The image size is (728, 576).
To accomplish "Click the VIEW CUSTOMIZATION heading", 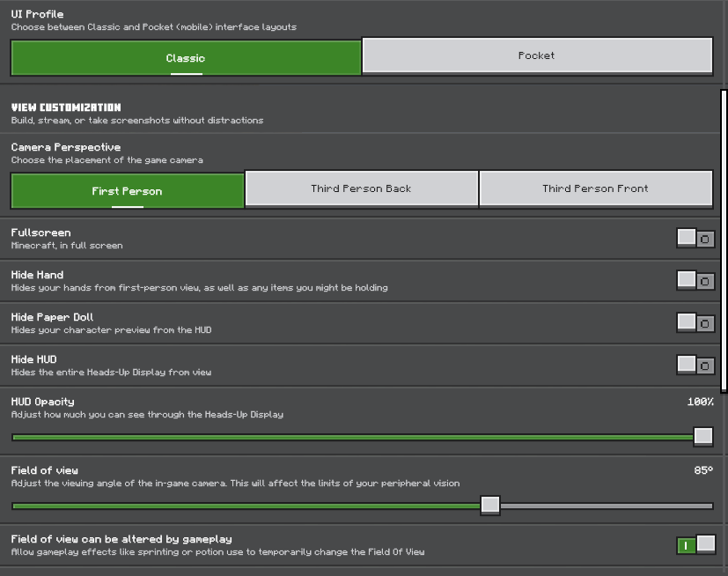I will tap(66, 107).
